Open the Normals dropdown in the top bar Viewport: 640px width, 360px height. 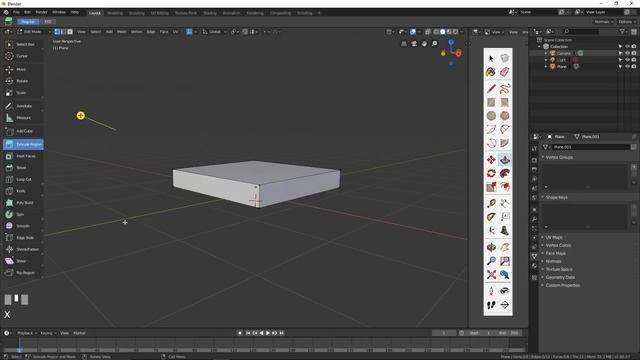[604, 22]
